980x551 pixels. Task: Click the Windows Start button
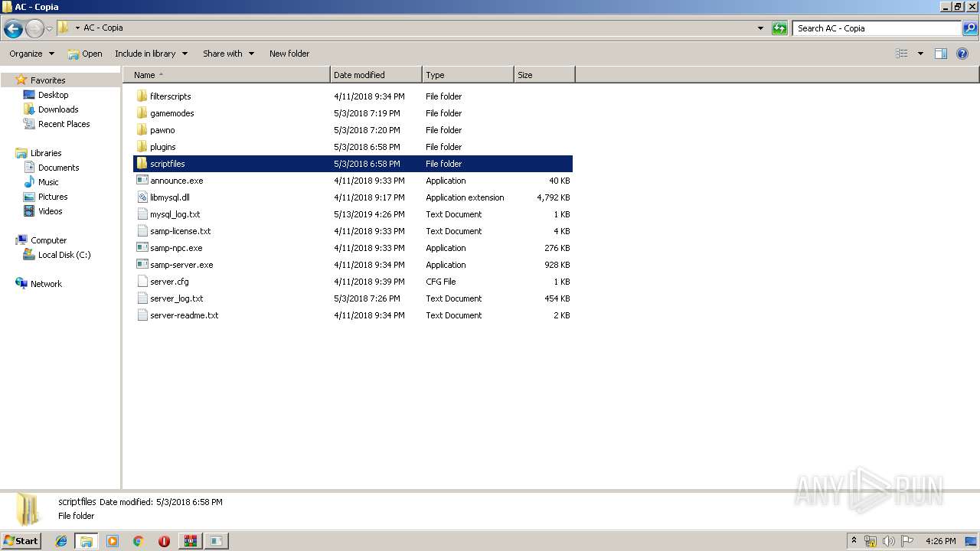tap(21, 541)
